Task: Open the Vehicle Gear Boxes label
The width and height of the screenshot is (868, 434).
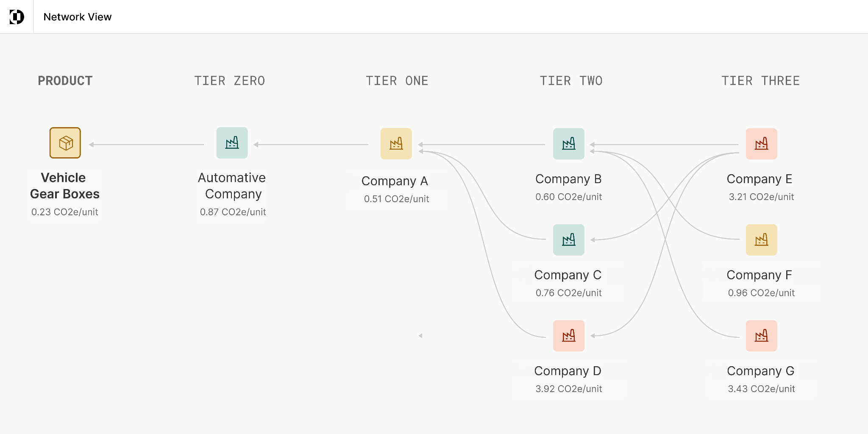Action: 64,186
